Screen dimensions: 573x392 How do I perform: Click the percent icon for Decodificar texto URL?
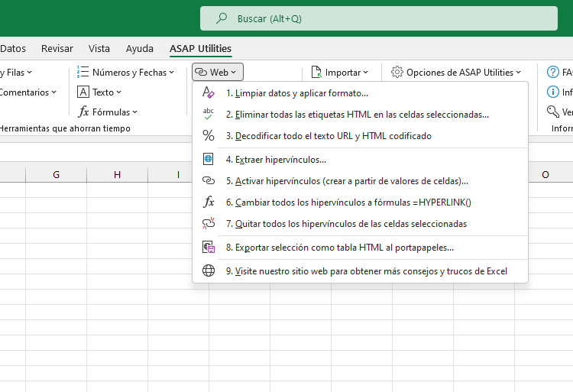pyautogui.click(x=209, y=135)
